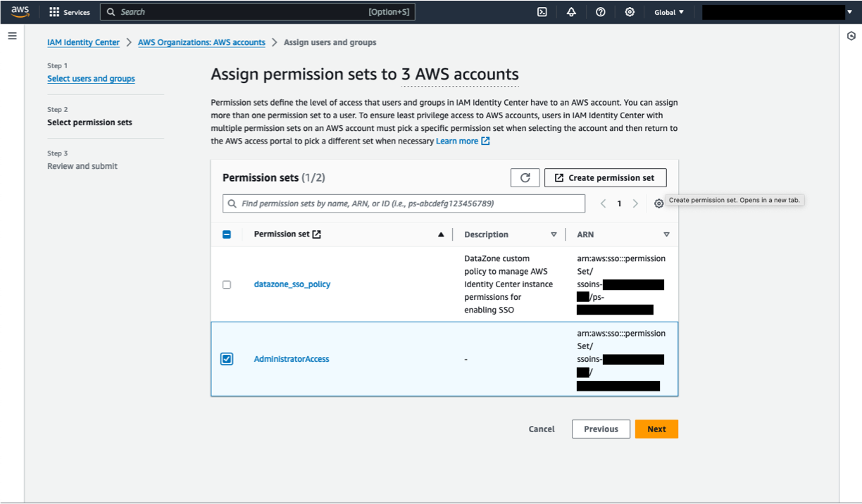Open the AdministratorAccess permission set link
Viewport: 862px width, 504px height.
coord(292,359)
